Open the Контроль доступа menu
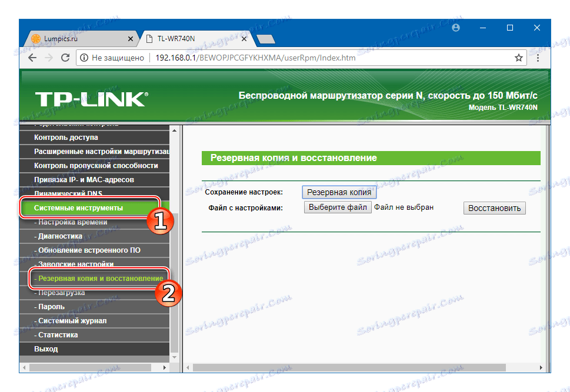 pyautogui.click(x=94, y=138)
